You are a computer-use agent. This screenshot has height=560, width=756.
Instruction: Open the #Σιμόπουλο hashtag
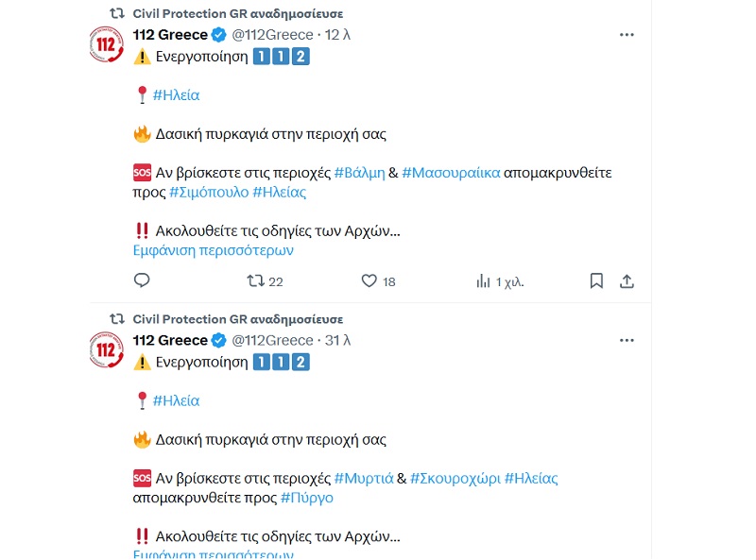209,192
